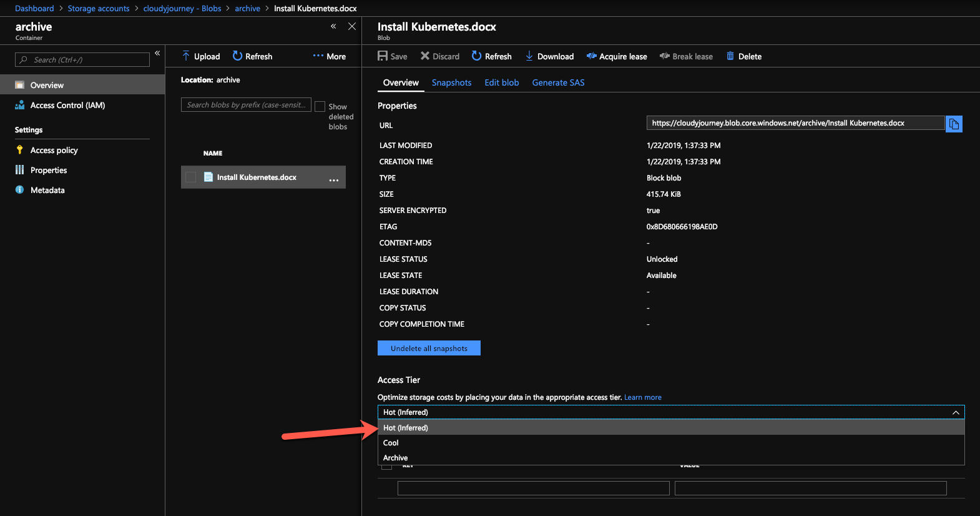
Task: Sort blobs by the NAME column header
Action: coord(213,153)
